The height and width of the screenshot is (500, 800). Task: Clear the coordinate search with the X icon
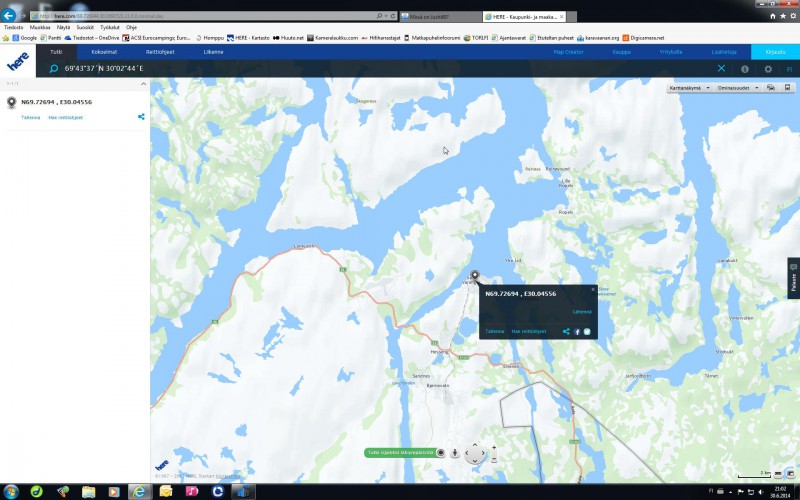722,68
